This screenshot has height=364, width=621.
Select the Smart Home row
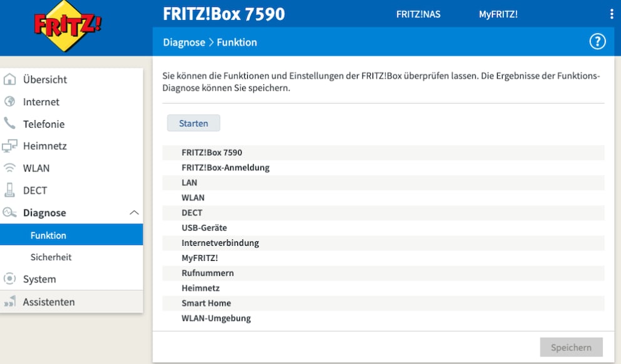point(383,303)
